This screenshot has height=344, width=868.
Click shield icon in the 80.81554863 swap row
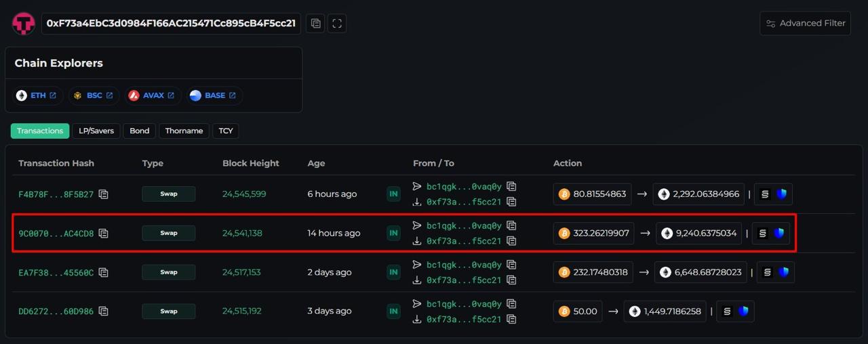(x=782, y=194)
